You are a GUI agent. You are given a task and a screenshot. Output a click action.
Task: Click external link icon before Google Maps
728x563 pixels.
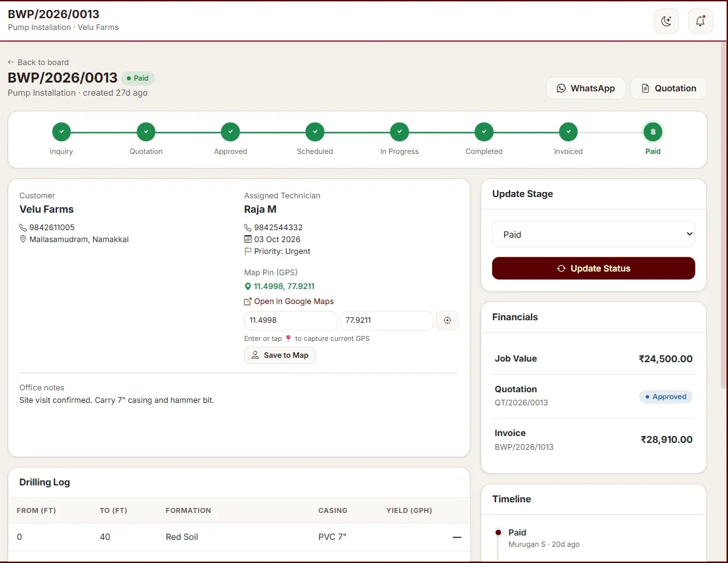[x=248, y=302]
